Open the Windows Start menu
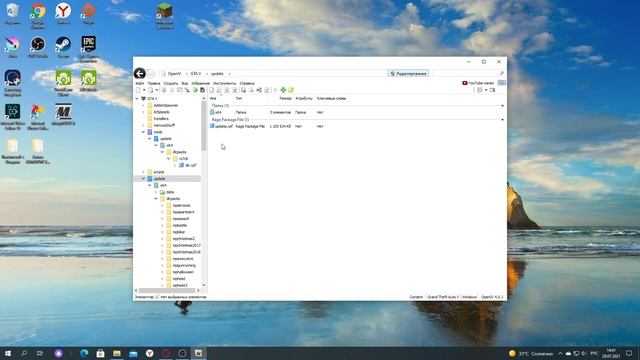Viewport: 640px width, 360px height. [7, 353]
